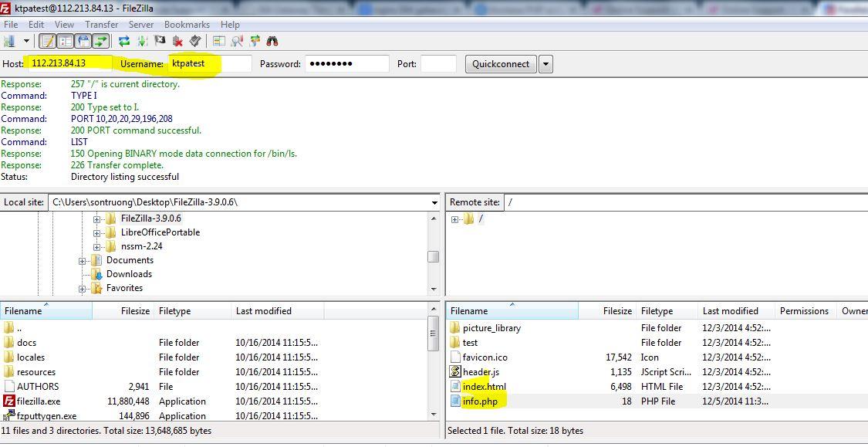Toggle the local directory tree display
The image size is (868, 447).
pyautogui.click(x=66, y=41)
